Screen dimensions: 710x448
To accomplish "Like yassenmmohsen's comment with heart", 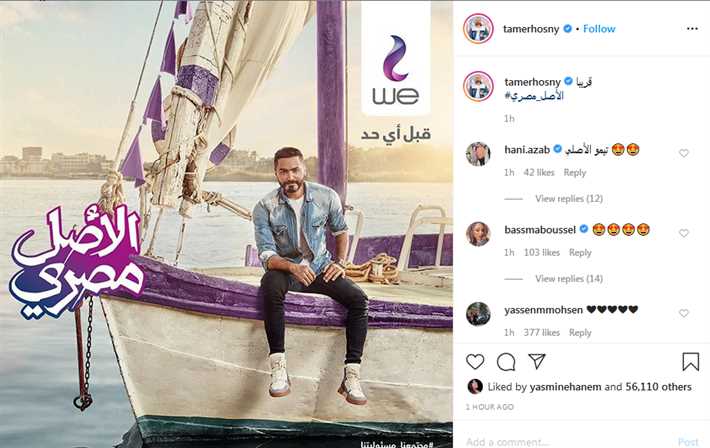I will point(684,313).
